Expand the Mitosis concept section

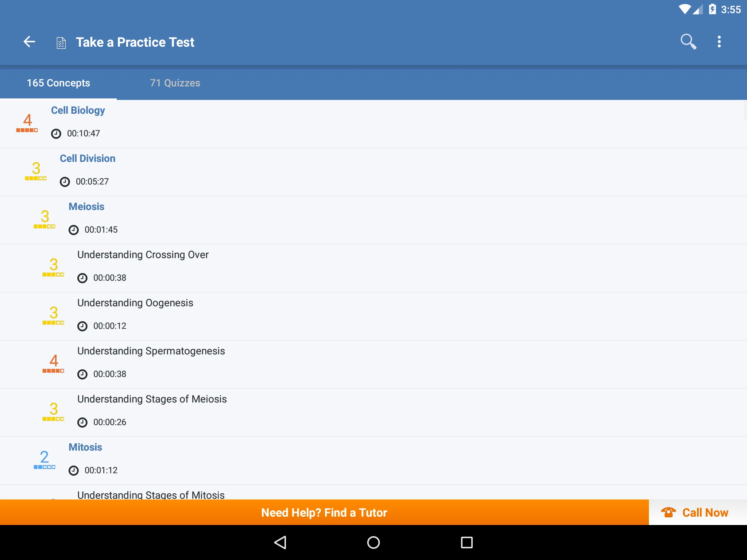(85, 447)
